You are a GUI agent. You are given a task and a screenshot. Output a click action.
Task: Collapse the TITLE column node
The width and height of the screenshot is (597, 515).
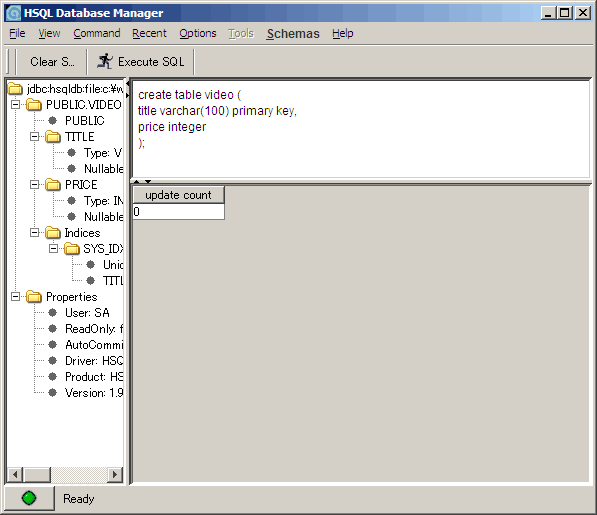(34, 136)
